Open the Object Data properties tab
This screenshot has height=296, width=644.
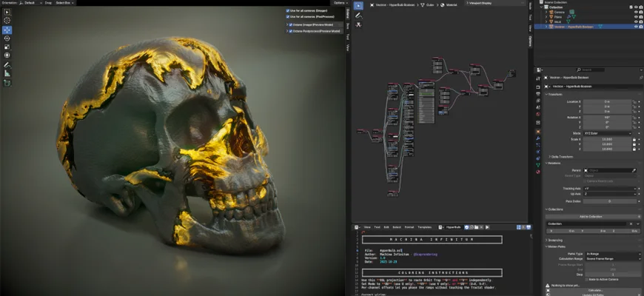[538, 164]
